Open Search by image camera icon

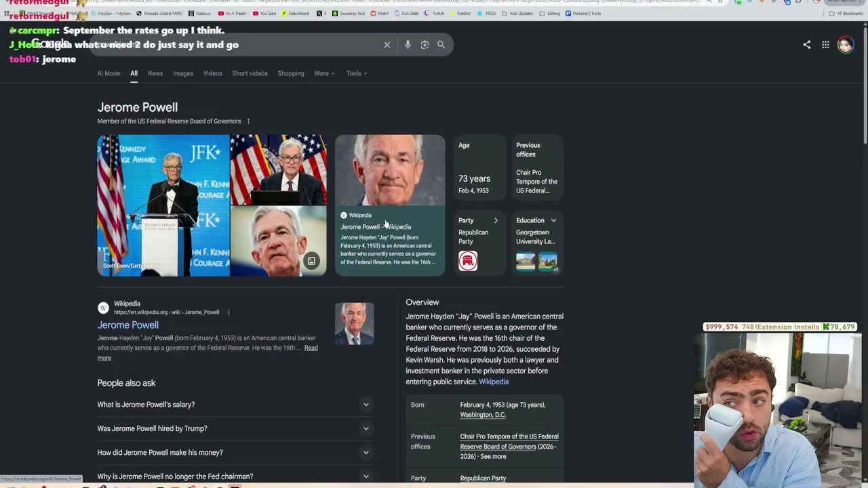point(425,45)
